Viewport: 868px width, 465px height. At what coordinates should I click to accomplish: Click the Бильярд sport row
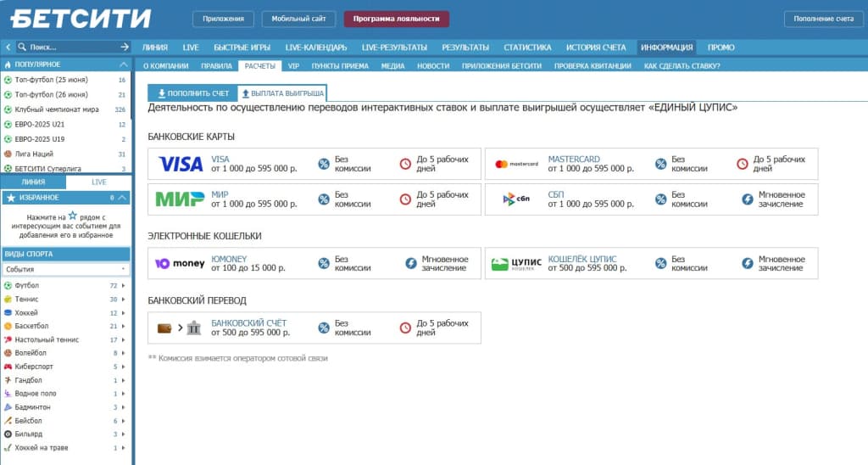click(x=65, y=434)
